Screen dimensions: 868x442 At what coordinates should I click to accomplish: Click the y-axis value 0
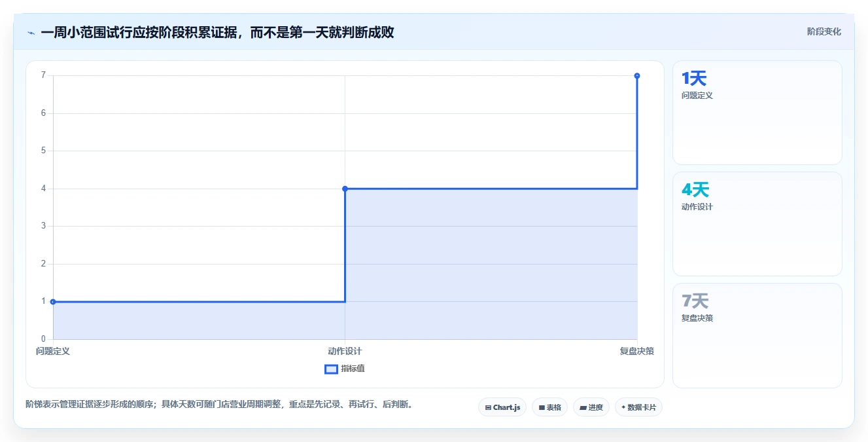[x=43, y=339]
